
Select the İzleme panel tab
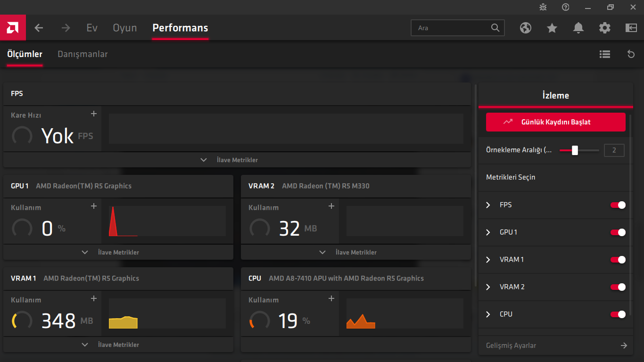pos(556,96)
